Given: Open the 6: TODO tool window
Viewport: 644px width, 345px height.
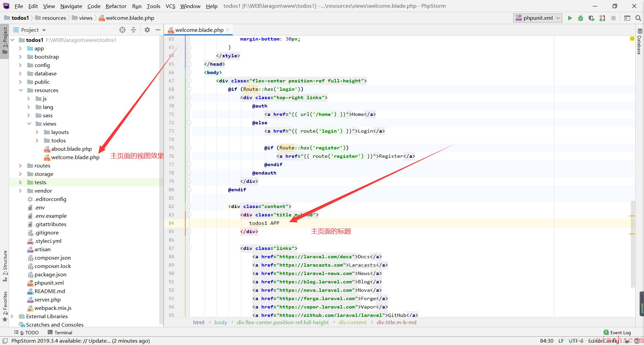Looking at the screenshot, I should pyautogui.click(x=26, y=333).
